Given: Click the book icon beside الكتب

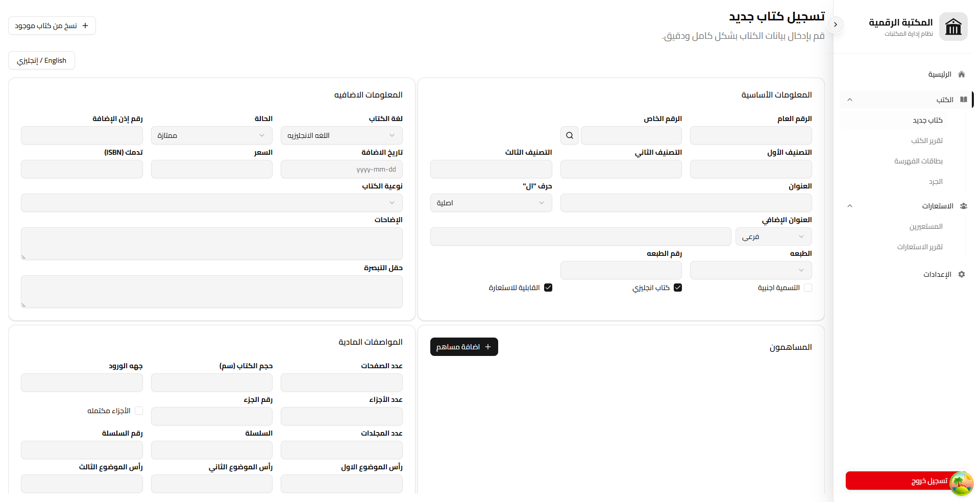Looking at the screenshot, I should (x=963, y=99).
